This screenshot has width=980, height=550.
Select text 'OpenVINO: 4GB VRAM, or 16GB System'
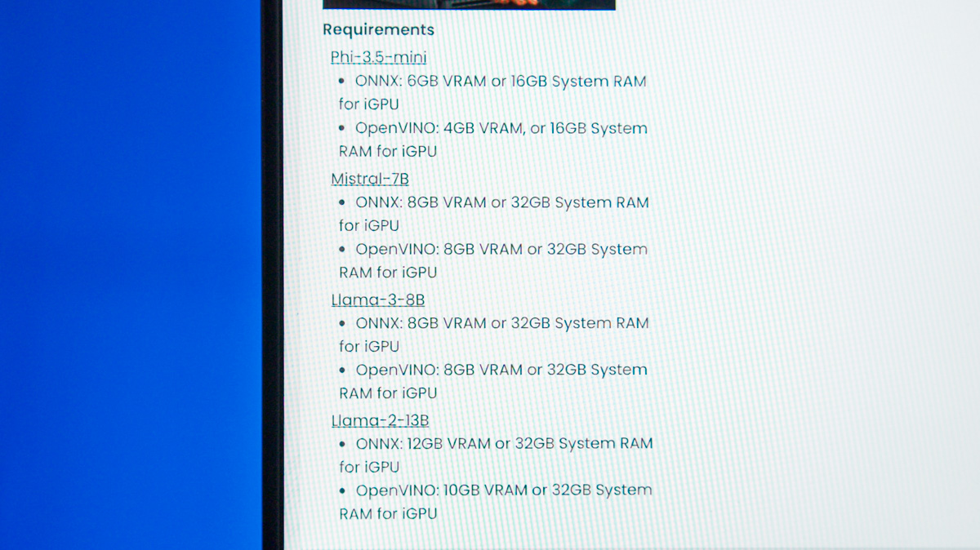[x=501, y=129]
